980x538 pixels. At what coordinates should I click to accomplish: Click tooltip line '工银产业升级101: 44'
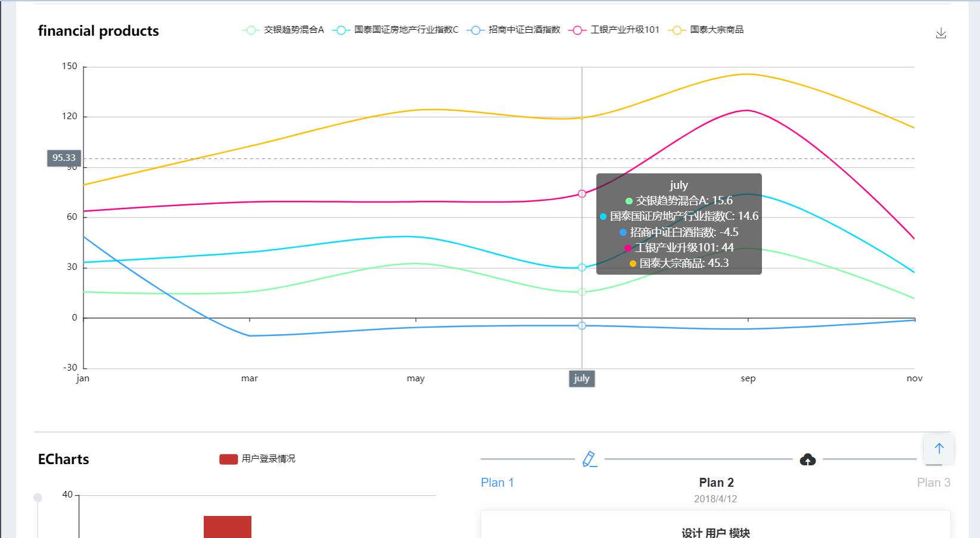(x=679, y=248)
